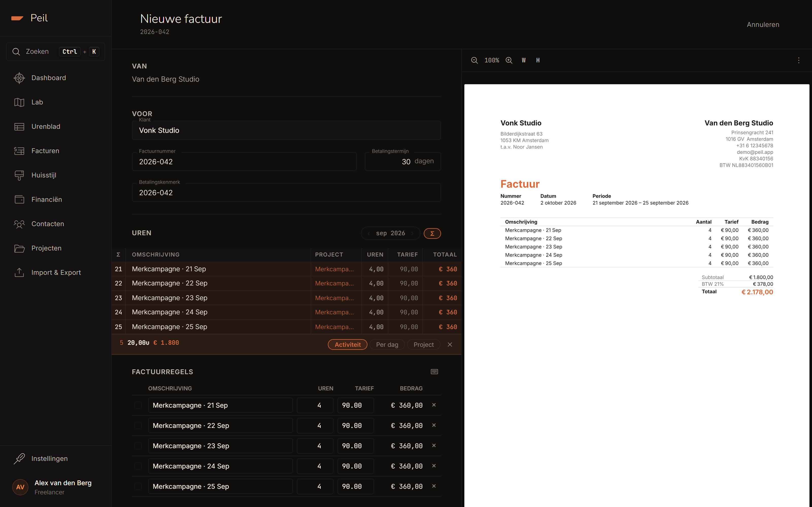Toggle the sigma summary button

click(x=432, y=233)
